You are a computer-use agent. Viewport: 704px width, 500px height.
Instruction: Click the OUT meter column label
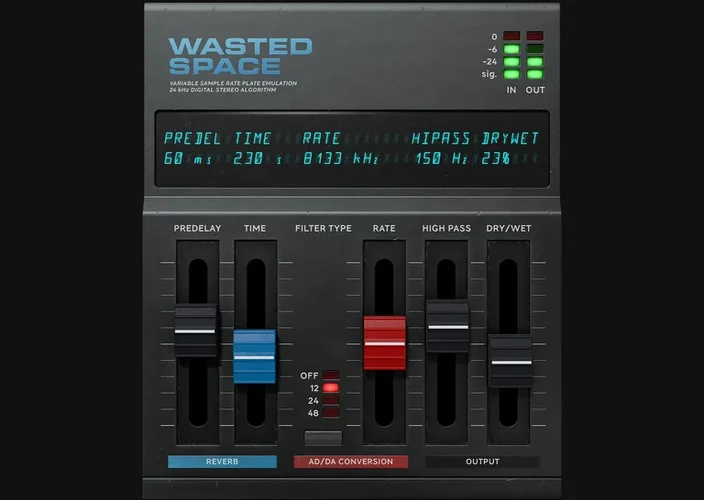click(535, 90)
